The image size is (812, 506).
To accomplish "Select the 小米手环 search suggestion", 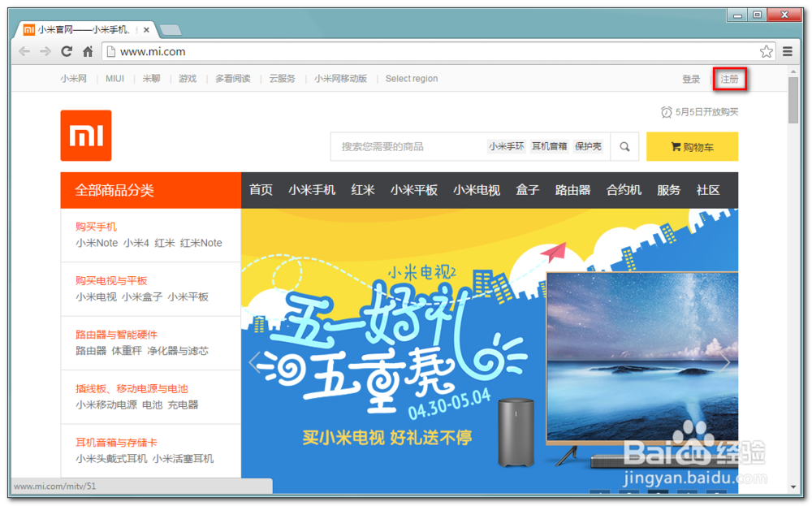I will point(507,146).
